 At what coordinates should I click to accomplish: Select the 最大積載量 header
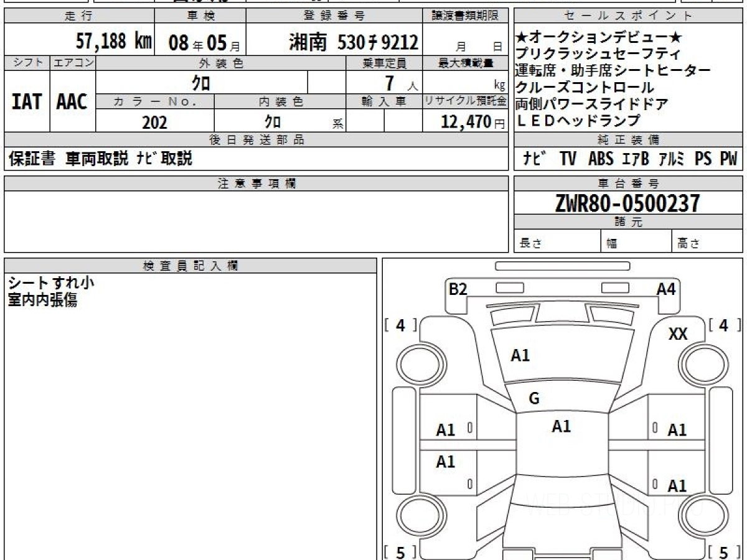coord(466,63)
